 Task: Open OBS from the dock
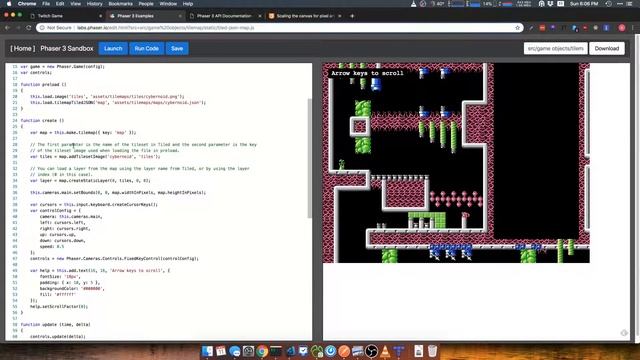click(x=371, y=351)
